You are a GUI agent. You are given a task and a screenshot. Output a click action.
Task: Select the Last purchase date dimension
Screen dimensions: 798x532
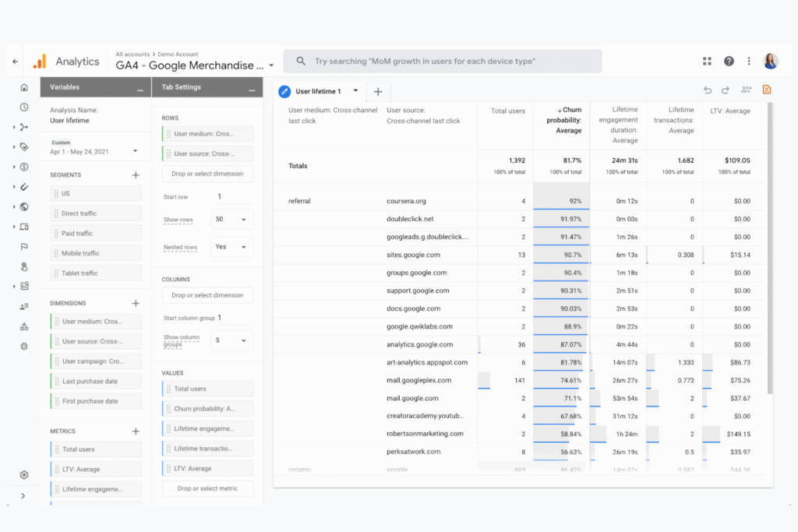pyautogui.click(x=96, y=381)
